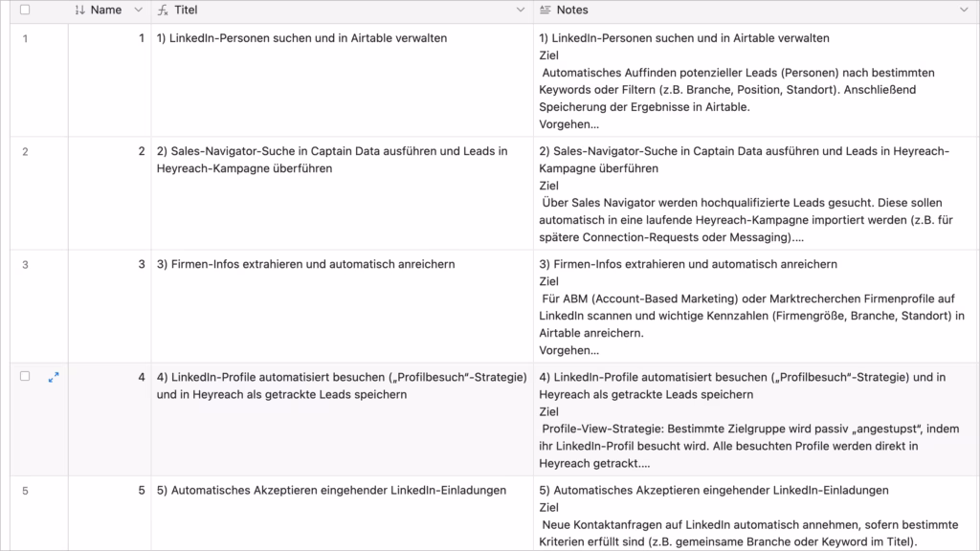Click the Name cell with value 3
This screenshot has height=551, width=980.
click(x=109, y=307)
